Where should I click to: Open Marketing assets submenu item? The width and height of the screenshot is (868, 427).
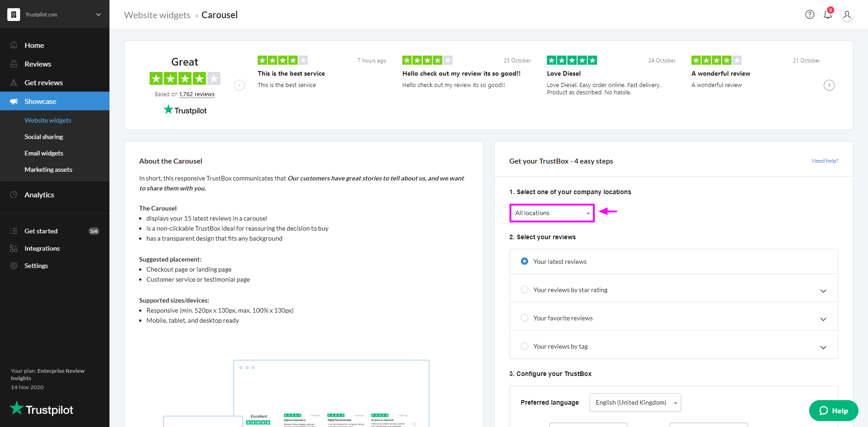click(x=48, y=170)
